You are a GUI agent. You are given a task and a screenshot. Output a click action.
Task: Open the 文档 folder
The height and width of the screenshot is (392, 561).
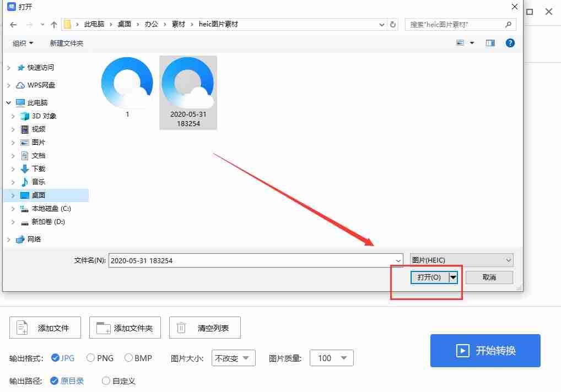38,155
